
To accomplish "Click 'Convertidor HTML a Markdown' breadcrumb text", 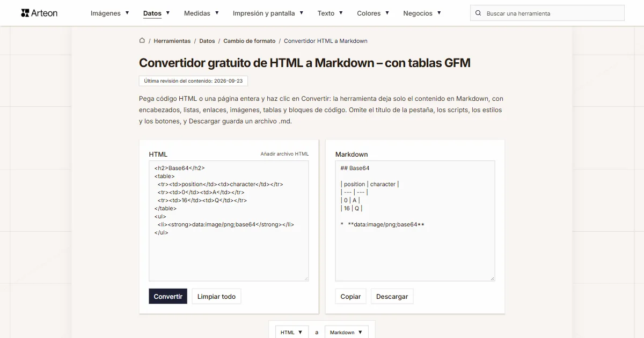I will point(326,41).
